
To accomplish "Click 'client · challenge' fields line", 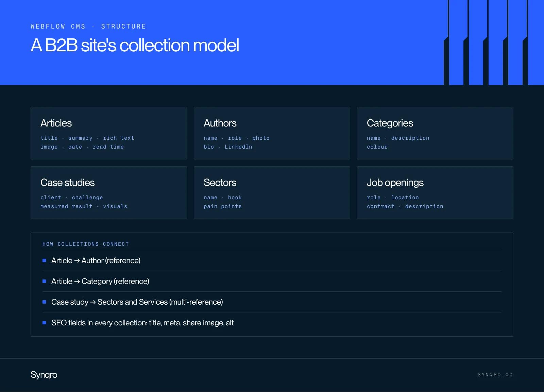I will click(72, 198).
